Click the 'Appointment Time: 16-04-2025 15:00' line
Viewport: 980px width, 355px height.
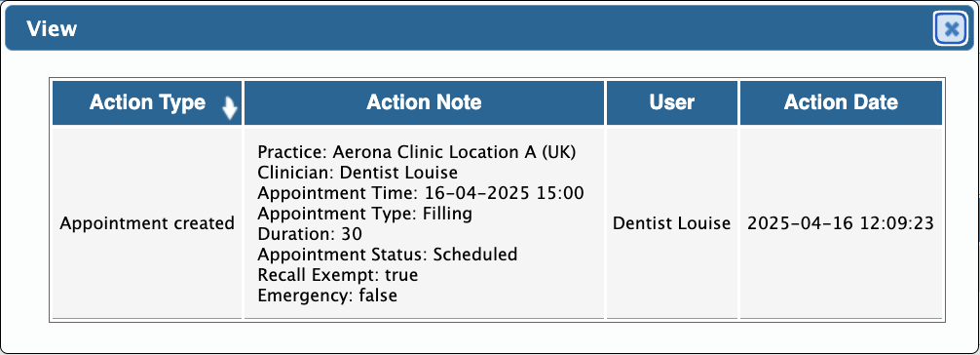click(421, 193)
